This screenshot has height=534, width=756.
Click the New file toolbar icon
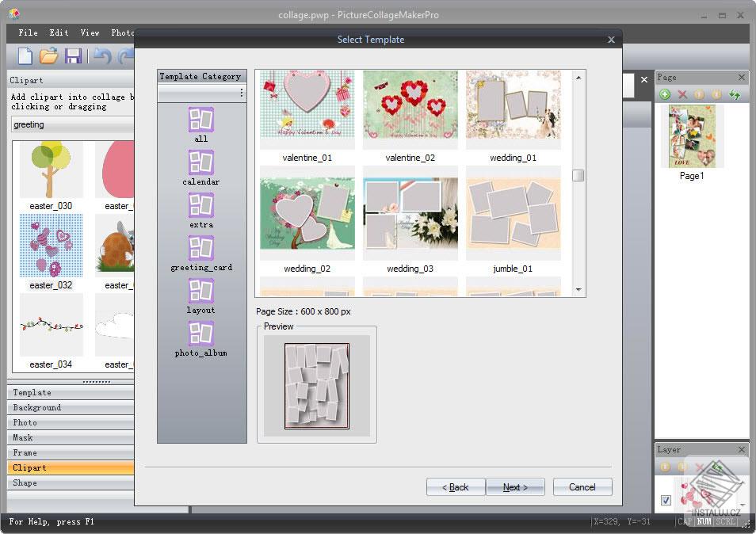25,56
